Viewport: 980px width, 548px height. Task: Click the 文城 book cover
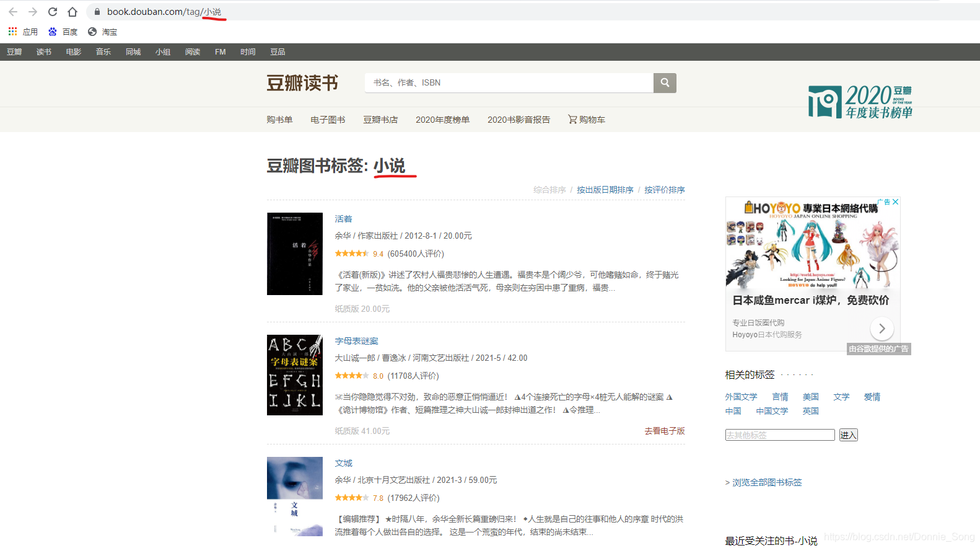coord(295,497)
